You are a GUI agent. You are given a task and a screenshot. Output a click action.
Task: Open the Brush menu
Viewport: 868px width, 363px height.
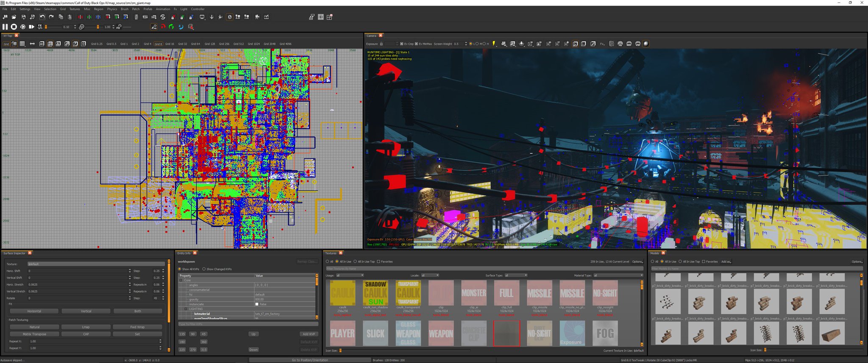(125, 9)
